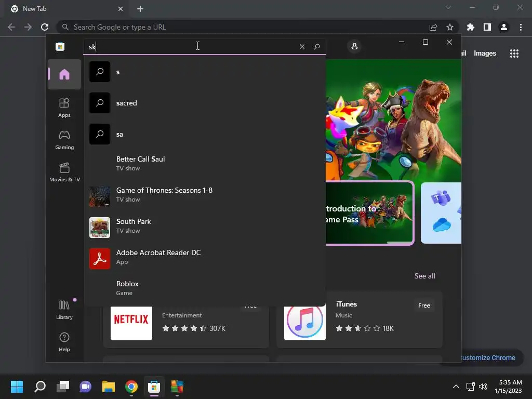Select the 'sa' search suggestion
This screenshot has width=532, height=399.
click(x=205, y=134)
